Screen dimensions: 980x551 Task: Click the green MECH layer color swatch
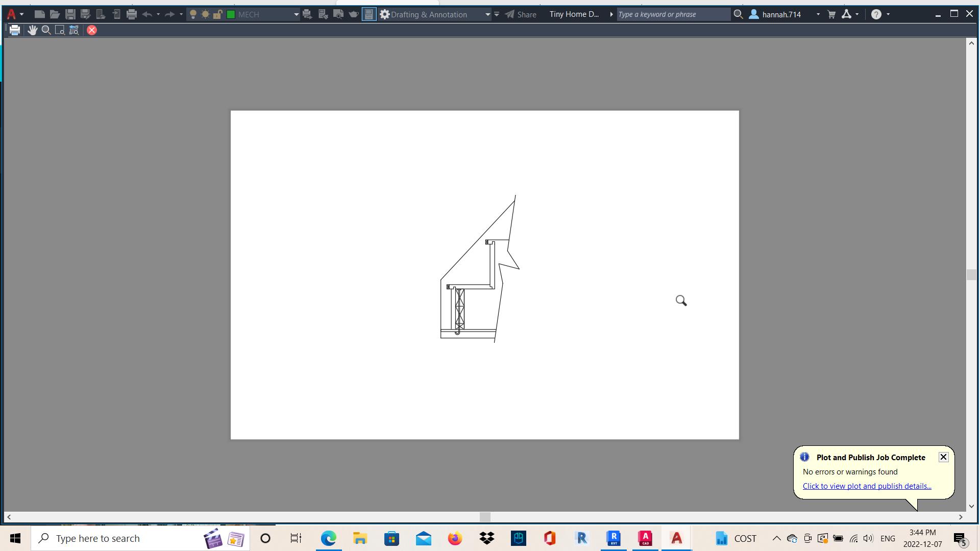click(x=231, y=14)
